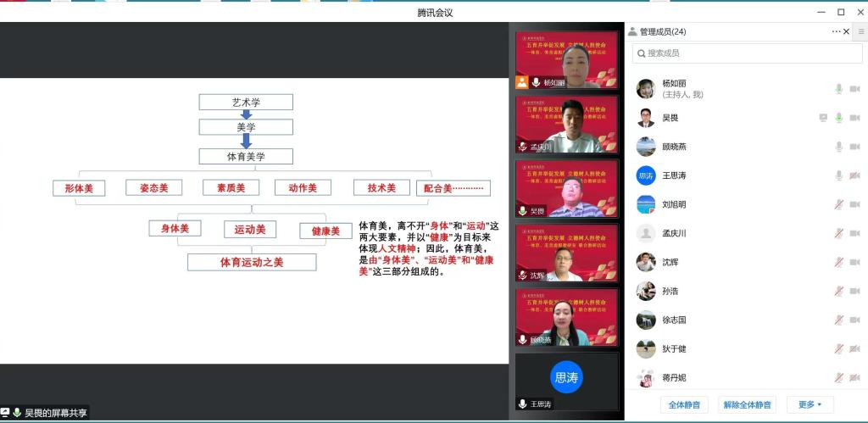Select 顾晓燕's avatar in member list
868x423 pixels.
[x=645, y=147]
